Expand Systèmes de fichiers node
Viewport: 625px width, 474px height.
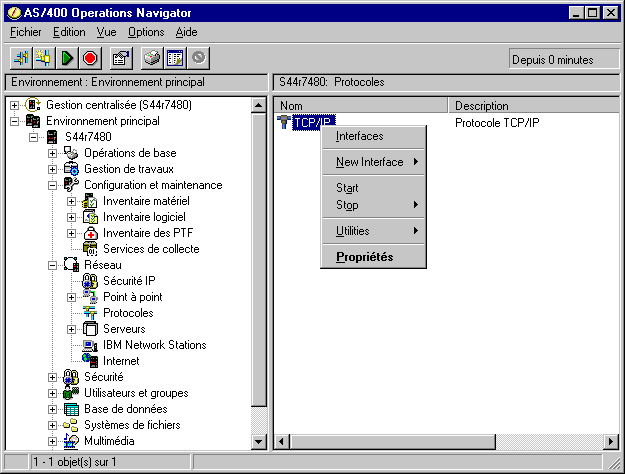[x=52, y=425]
